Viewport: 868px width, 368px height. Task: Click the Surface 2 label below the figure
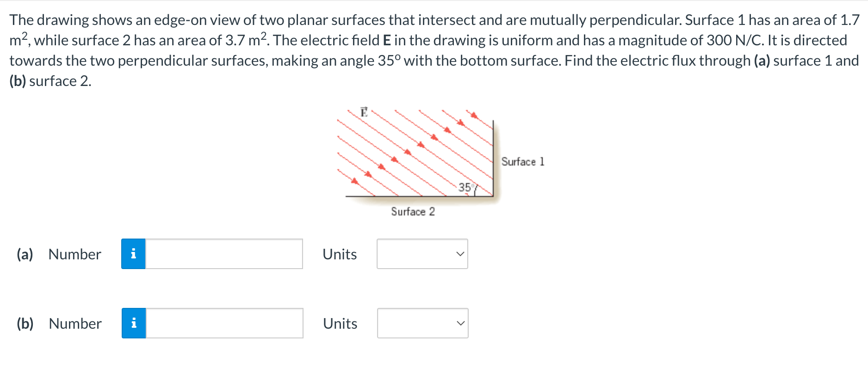click(x=413, y=212)
